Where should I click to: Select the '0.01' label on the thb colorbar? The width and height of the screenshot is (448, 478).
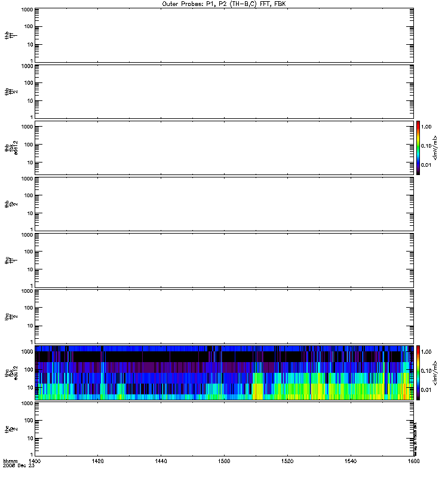426,165
